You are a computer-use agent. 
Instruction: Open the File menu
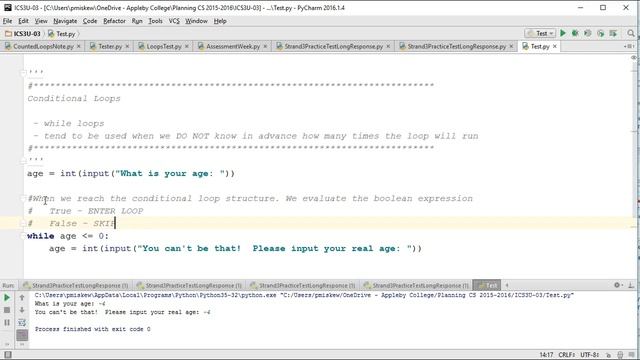pos(7,21)
